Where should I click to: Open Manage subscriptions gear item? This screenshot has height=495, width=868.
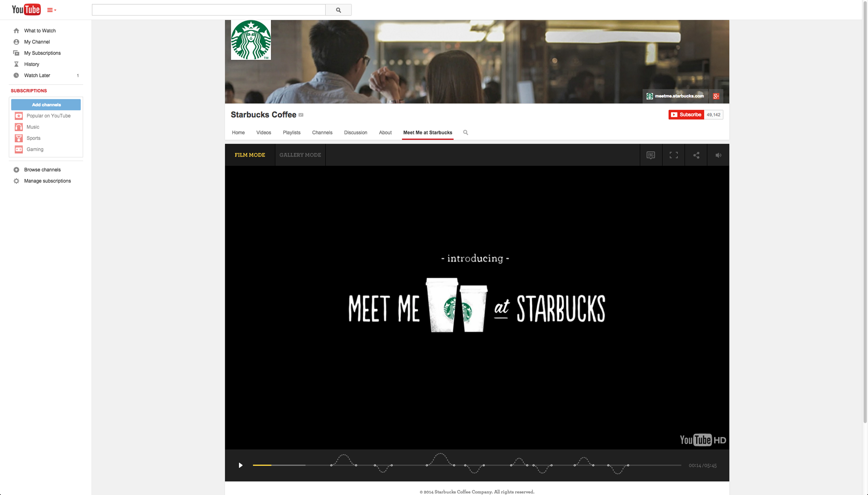[x=47, y=181]
